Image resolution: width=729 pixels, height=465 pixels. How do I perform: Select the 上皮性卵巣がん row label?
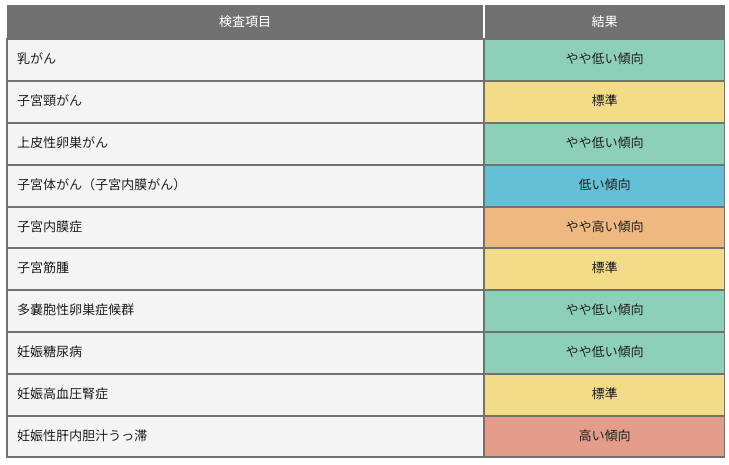point(63,143)
